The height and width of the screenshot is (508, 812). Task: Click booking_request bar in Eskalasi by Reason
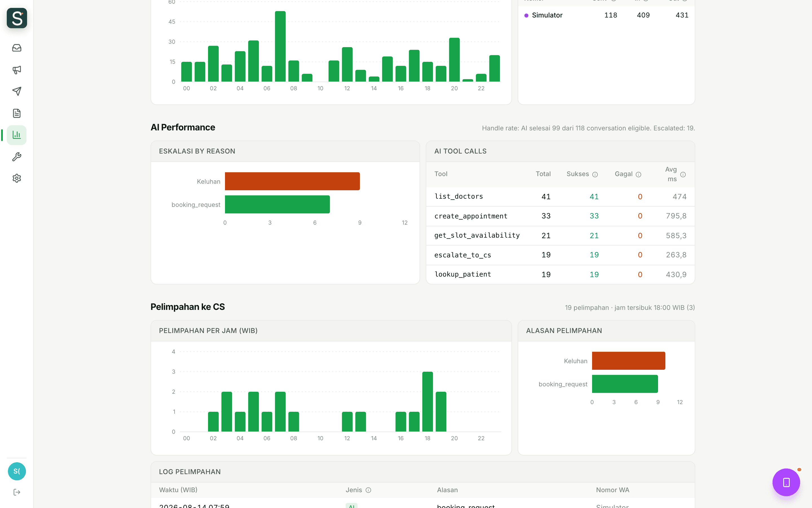[x=277, y=204]
